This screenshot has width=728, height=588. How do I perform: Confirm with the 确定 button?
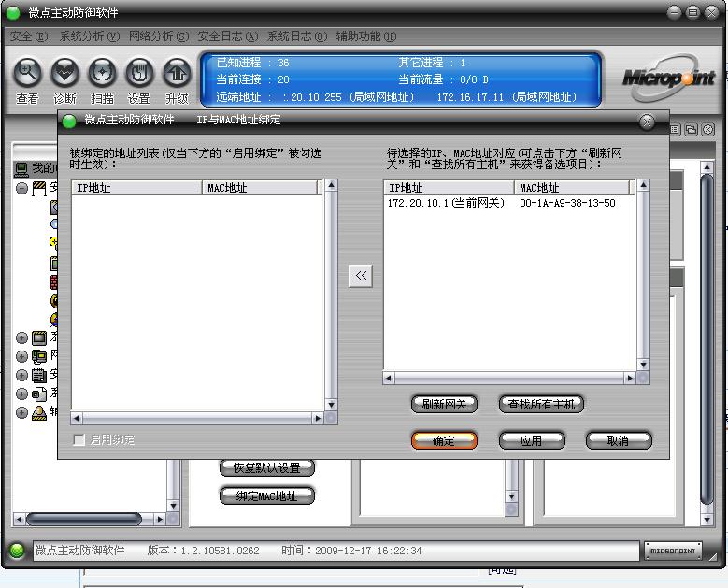[444, 441]
